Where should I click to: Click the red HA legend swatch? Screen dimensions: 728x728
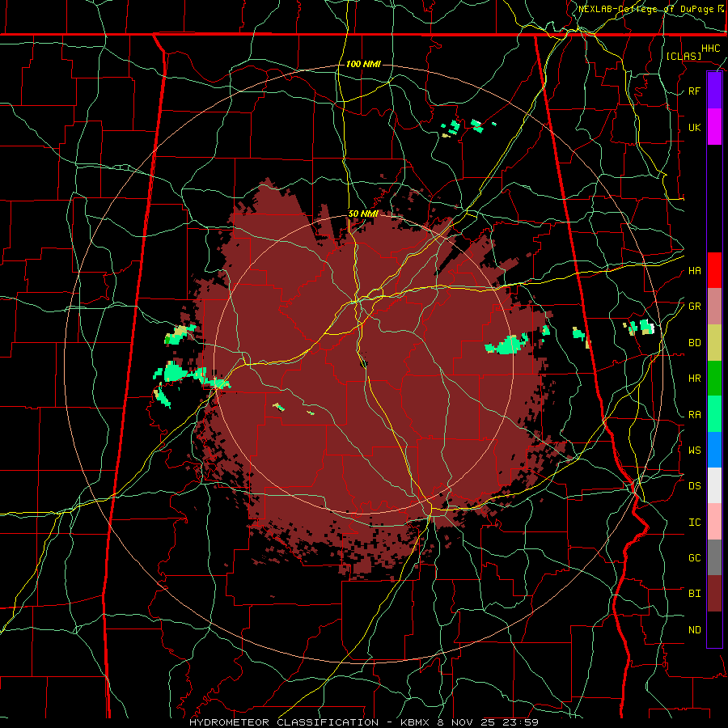tap(714, 270)
